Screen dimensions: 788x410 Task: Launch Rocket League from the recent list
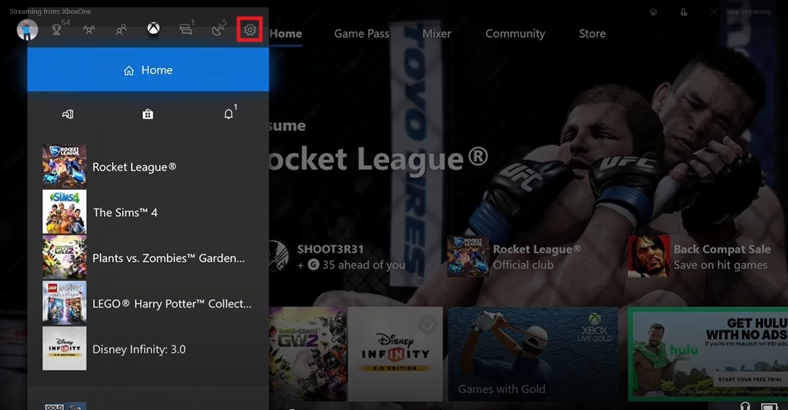[148, 167]
